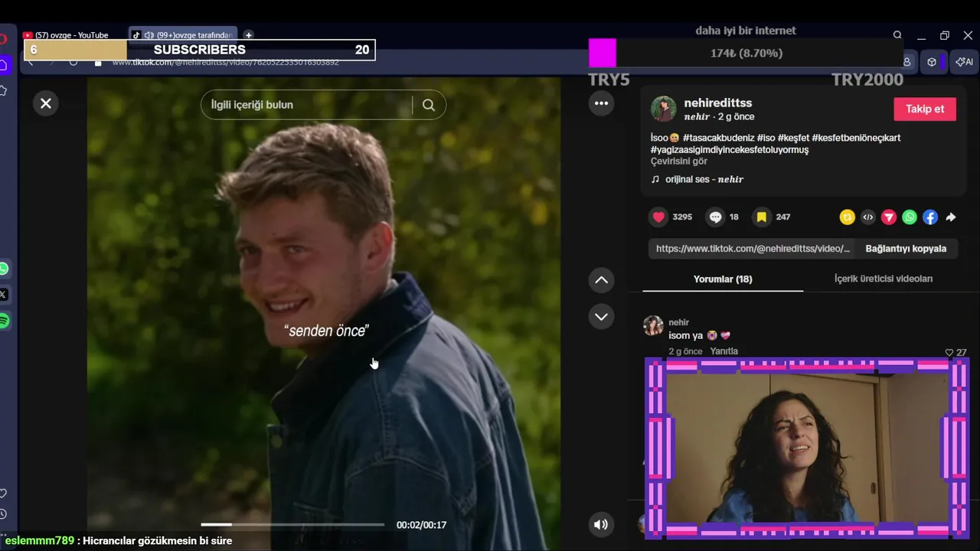Go to next video with down chevron
The height and width of the screenshot is (551, 980).
601,317
